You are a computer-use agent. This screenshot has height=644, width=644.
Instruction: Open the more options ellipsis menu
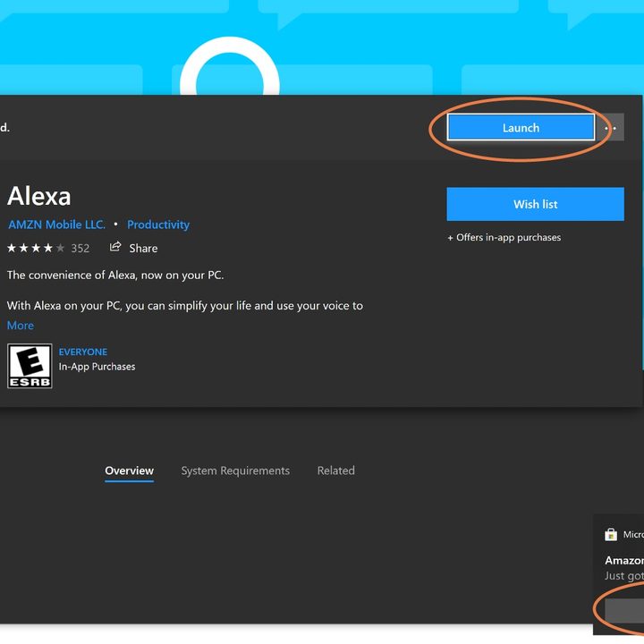pyautogui.click(x=611, y=127)
